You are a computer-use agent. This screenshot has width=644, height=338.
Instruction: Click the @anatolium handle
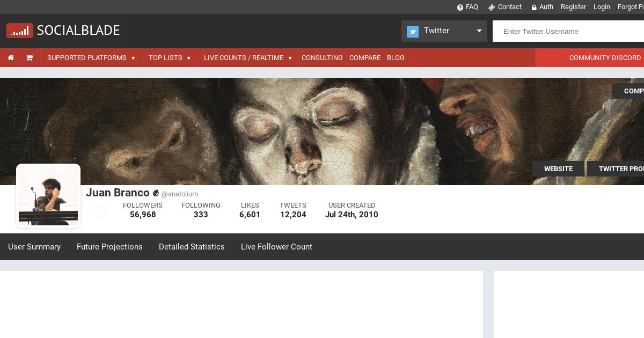pos(180,194)
